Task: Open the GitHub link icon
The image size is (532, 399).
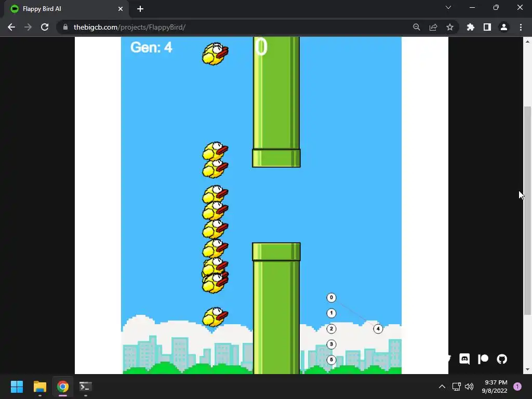Action: coord(501,358)
